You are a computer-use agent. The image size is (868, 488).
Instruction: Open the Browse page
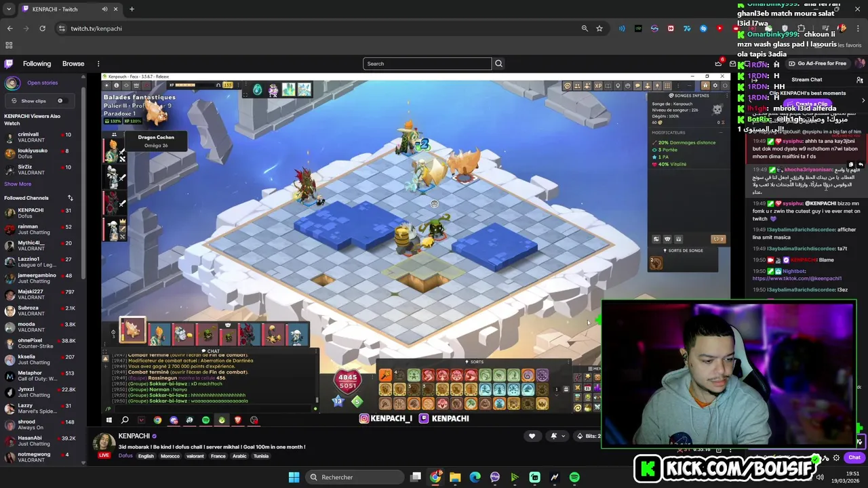[x=73, y=64]
